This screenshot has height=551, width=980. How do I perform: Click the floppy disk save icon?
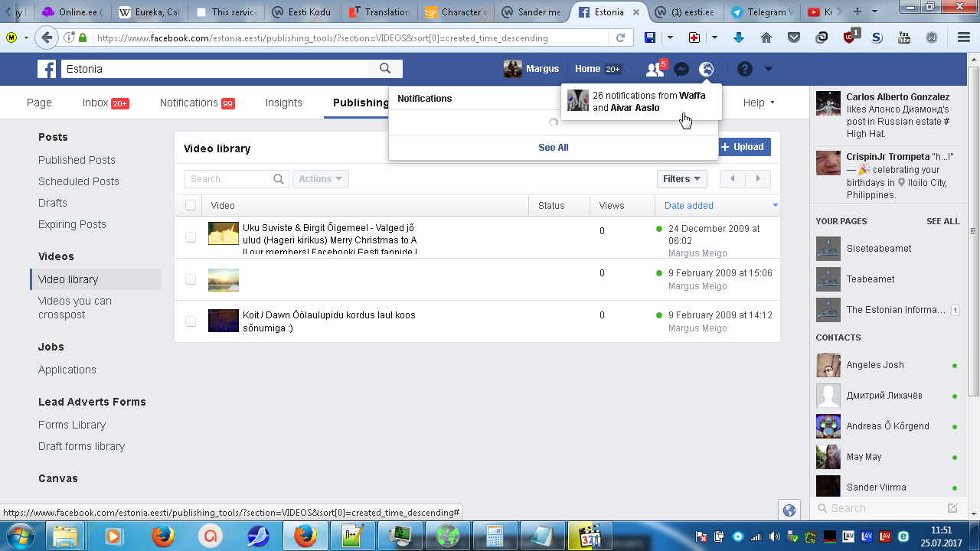(x=650, y=37)
